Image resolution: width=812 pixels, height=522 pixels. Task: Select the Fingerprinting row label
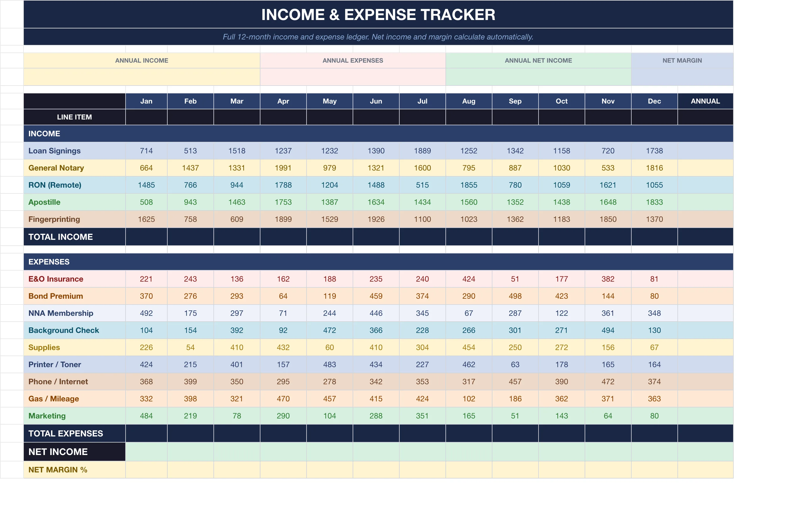(74, 219)
